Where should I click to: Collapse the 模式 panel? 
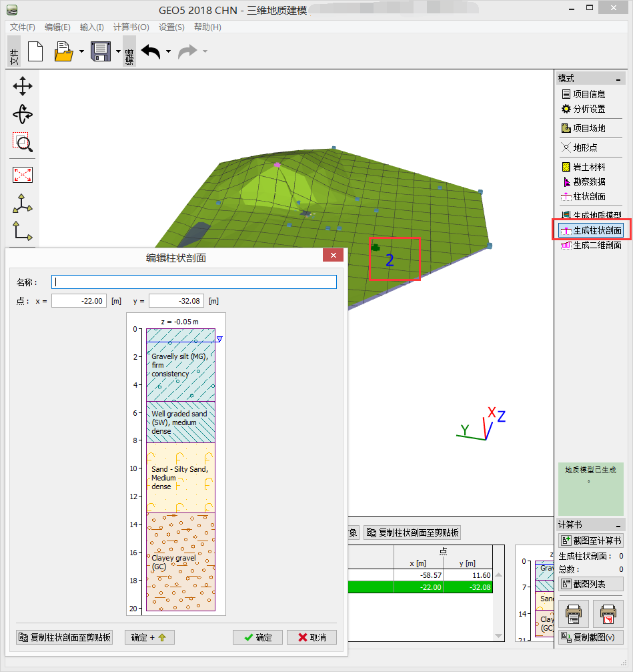click(618, 79)
